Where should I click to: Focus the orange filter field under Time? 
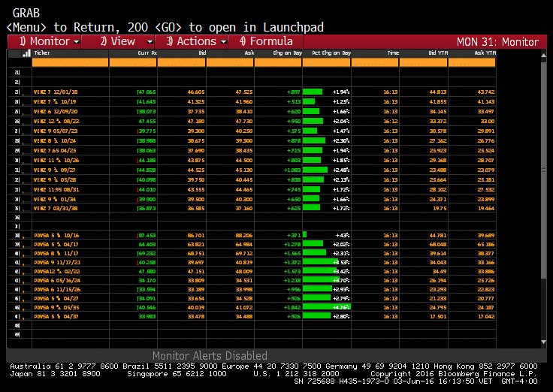pos(375,63)
